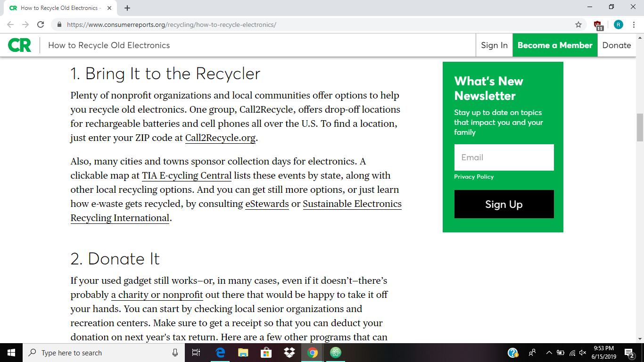Click Sign In in the header
The width and height of the screenshot is (644, 362).
pos(494,45)
